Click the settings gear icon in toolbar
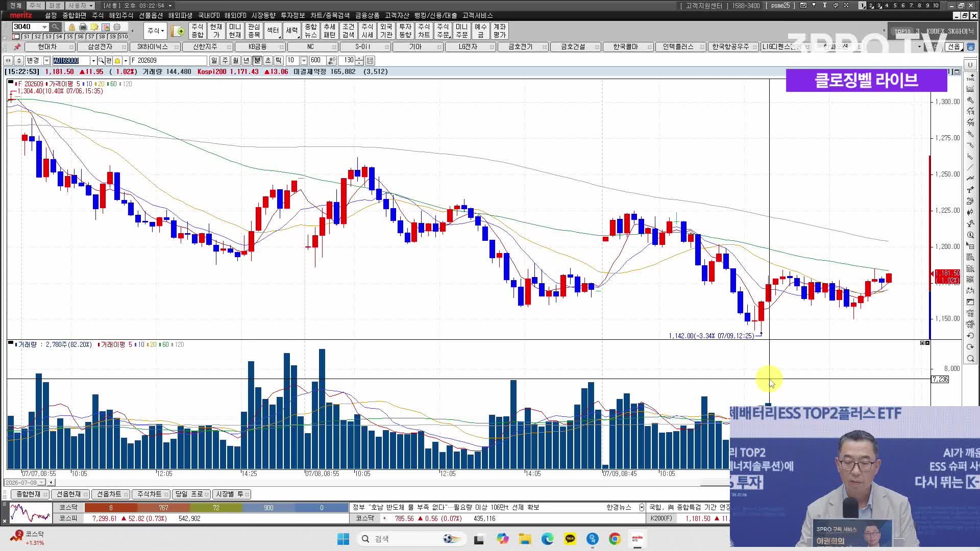This screenshot has width=980, height=551. [117, 27]
